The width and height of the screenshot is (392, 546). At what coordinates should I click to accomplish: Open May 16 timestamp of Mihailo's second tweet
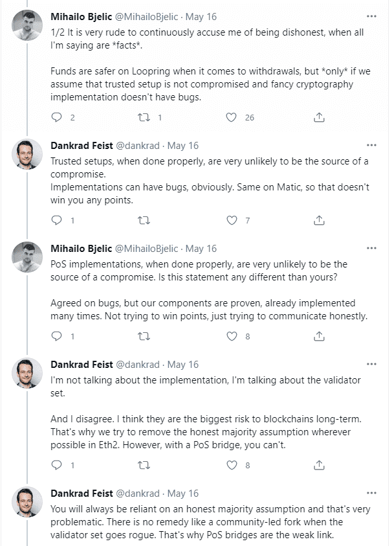[201, 249]
